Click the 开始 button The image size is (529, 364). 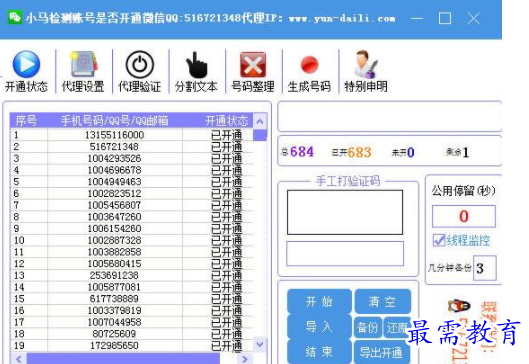[x=319, y=301]
